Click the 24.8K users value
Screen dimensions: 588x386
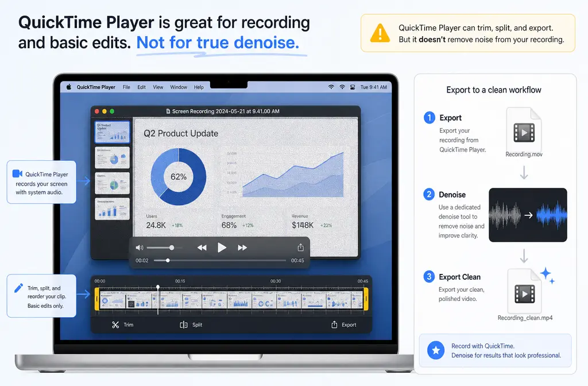[156, 225]
